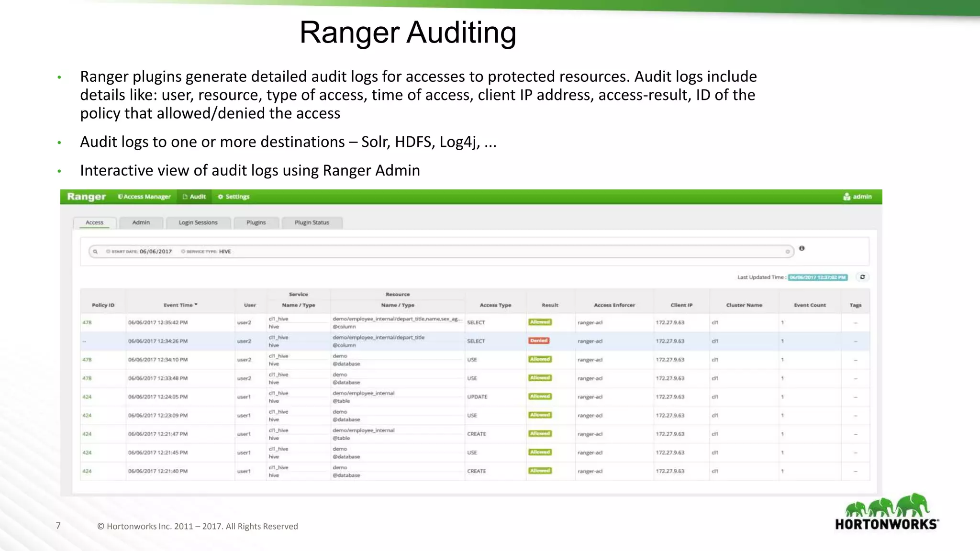
Task: Click the Allowed badge in the UPDATE row
Action: pyautogui.click(x=540, y=397)
